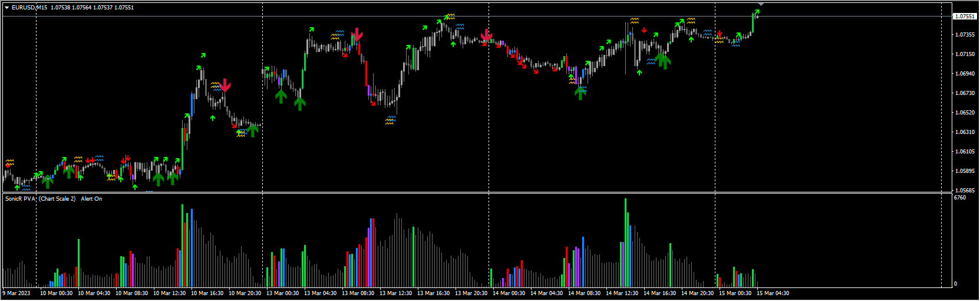Viewport: 980px width, 301px height.
Task: Click the 13 Mar 16:30 time label
Action: tap(434, 293)
